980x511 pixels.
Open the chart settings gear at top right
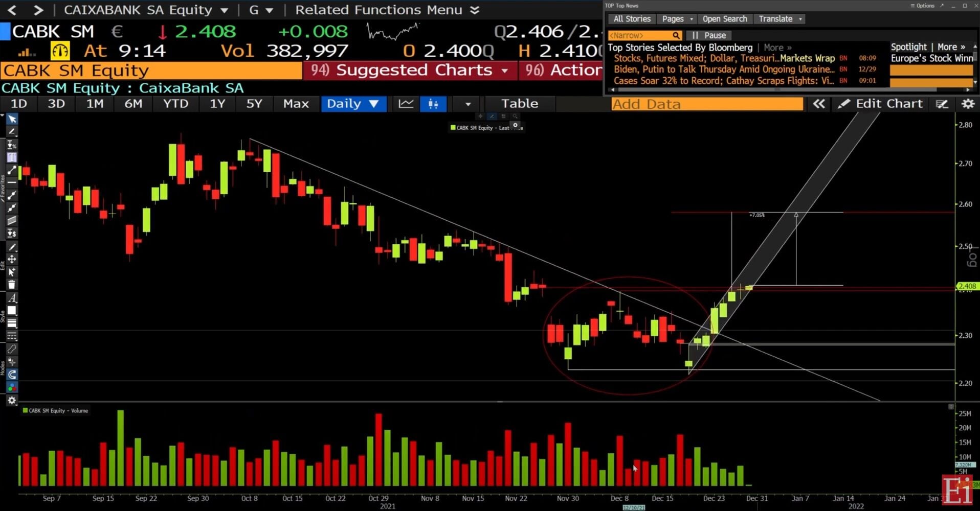pyautogui.click(x=968, y=104)
